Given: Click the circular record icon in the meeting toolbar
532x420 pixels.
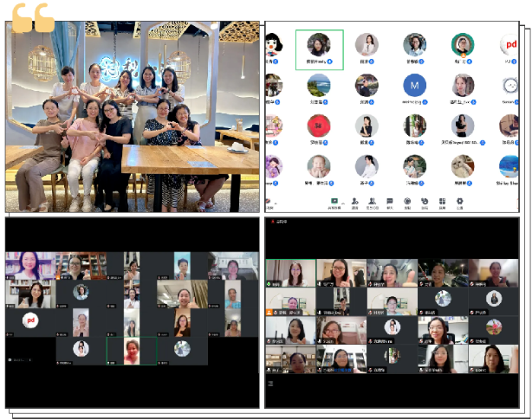Looking at the screenshot, I should tap(407, 201).
